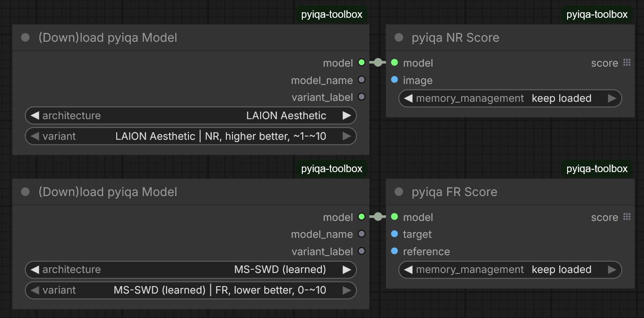Select the title of the loader node set to MS-SWD (learned)
Image resolution: width=644 pixels, height=318 pixels.
pyautogui.click(x=108, y=192)
